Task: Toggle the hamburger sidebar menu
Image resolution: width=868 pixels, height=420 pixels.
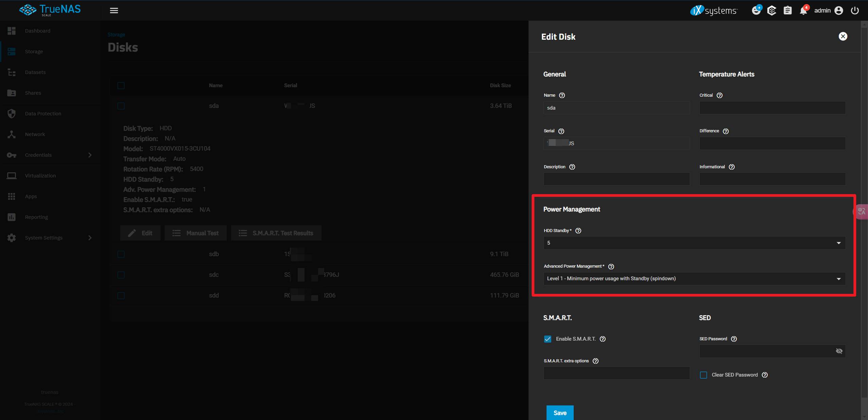Action: [114, 11]
